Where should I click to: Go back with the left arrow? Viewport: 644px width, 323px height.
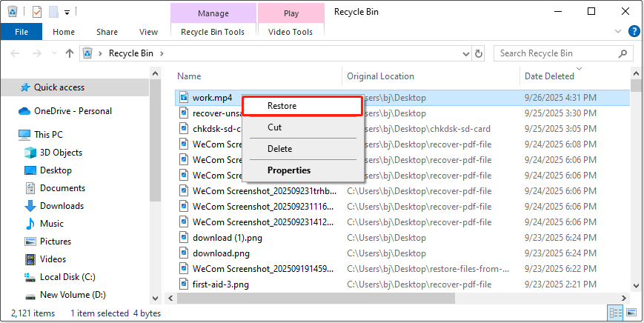15,53
